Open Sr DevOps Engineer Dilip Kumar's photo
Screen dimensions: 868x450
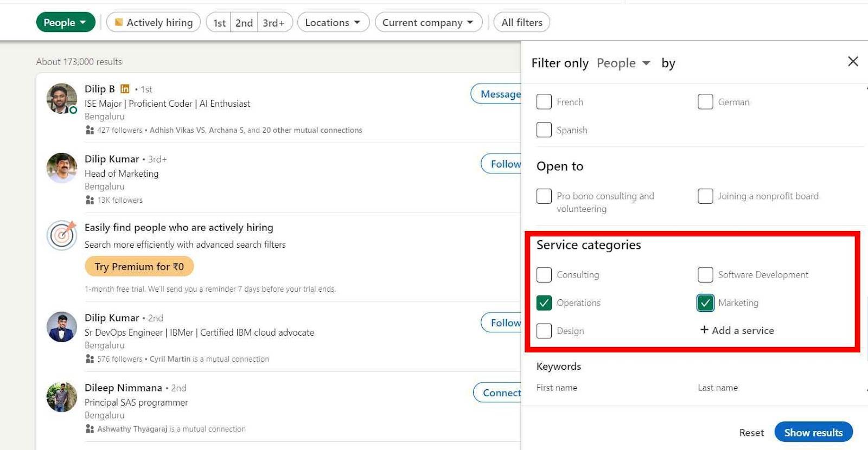62,327
